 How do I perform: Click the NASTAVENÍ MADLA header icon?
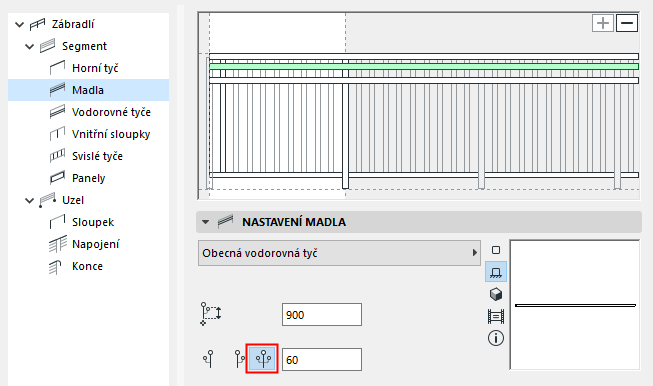coord(225,221)
